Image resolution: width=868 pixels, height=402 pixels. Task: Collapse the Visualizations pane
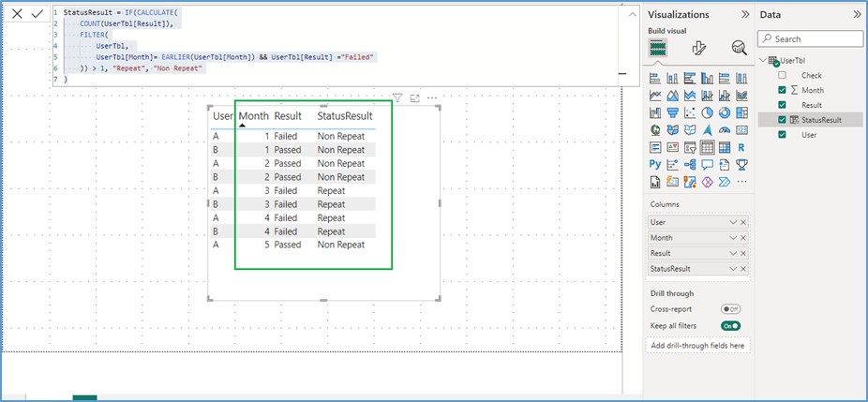click(x=745, y=14)
